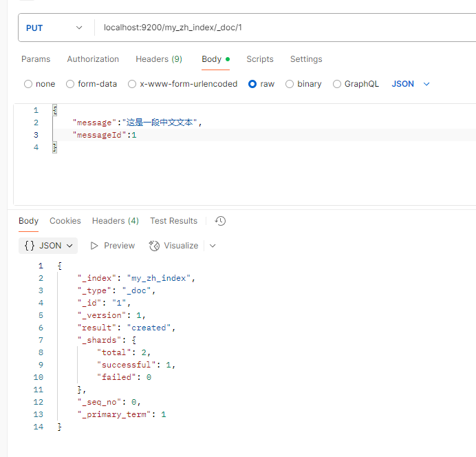Open the request Settings tab

click(x=306, y=59)
